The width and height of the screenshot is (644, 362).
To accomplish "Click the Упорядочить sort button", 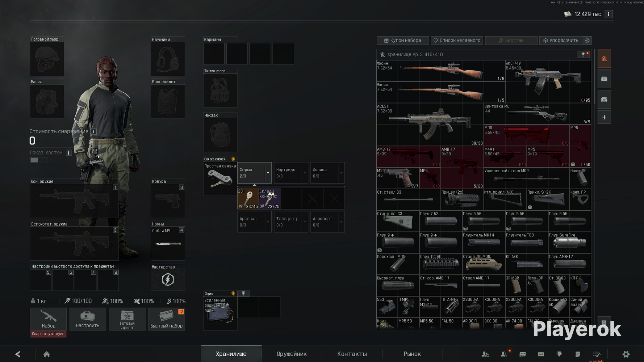I will [561, 41].
